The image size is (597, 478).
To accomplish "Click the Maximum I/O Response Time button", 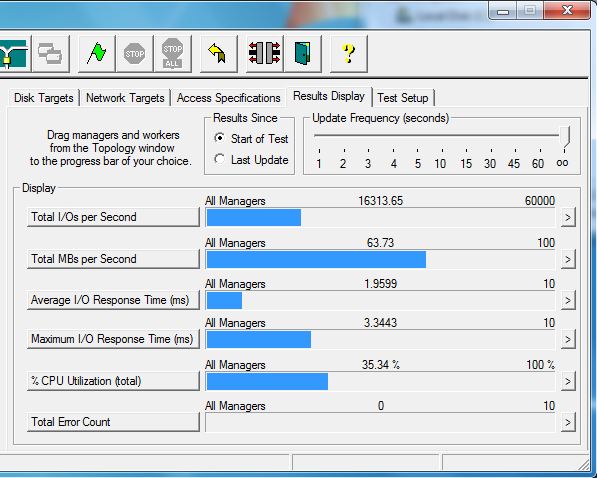I will pyautogui.click(x=113, y=339).
